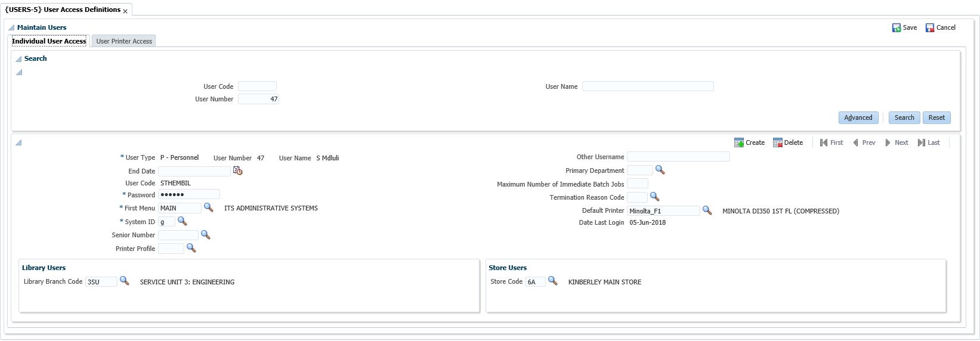Close the User Access Definitions tab

point(125,11)
